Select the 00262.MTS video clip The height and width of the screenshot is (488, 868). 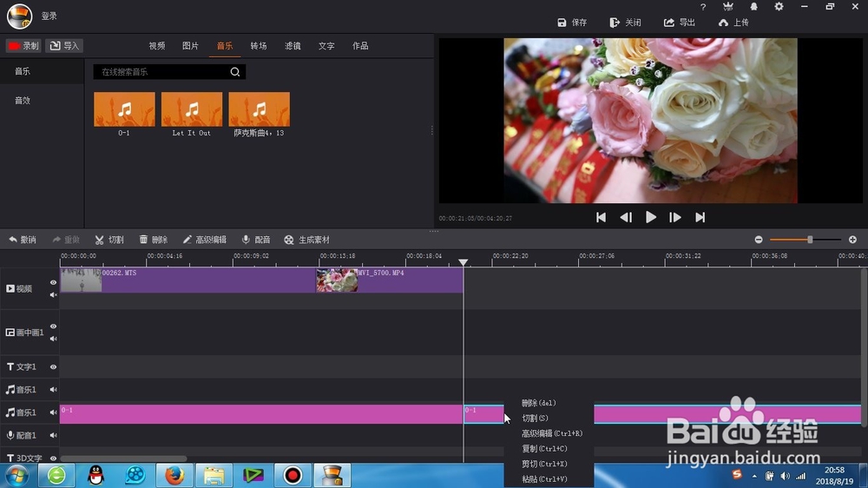click(187, 280)
